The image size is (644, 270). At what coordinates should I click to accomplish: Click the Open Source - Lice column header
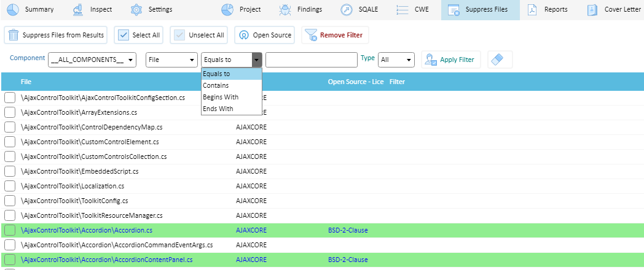pyautogui.click(x=356, y=82)
